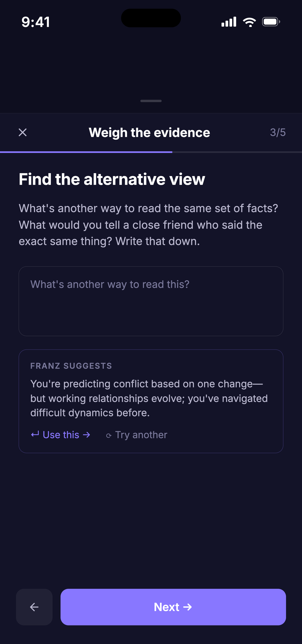Tap the Wi-Fi icon in status bar
The height and width of the screenshot is (644, 302).
249,22
